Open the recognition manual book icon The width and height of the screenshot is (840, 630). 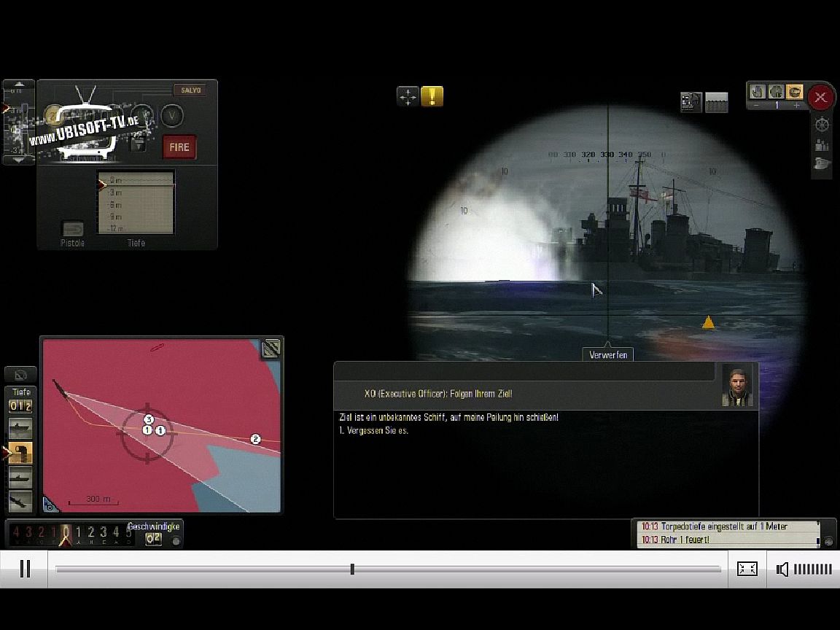coord(691,102)
